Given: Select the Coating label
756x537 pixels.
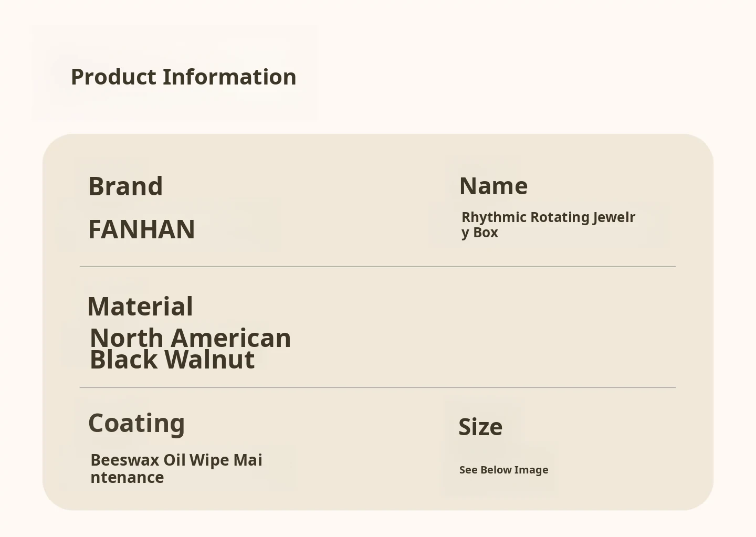Looking at the screenshot, I should pyautogui.click(x=136, y=423).
